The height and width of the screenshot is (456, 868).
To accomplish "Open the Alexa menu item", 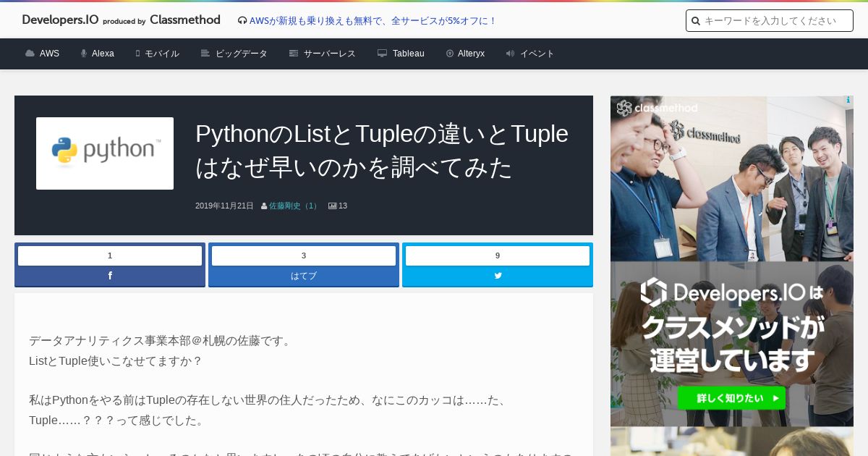I will pyautogui.click(x=103, y=54).
